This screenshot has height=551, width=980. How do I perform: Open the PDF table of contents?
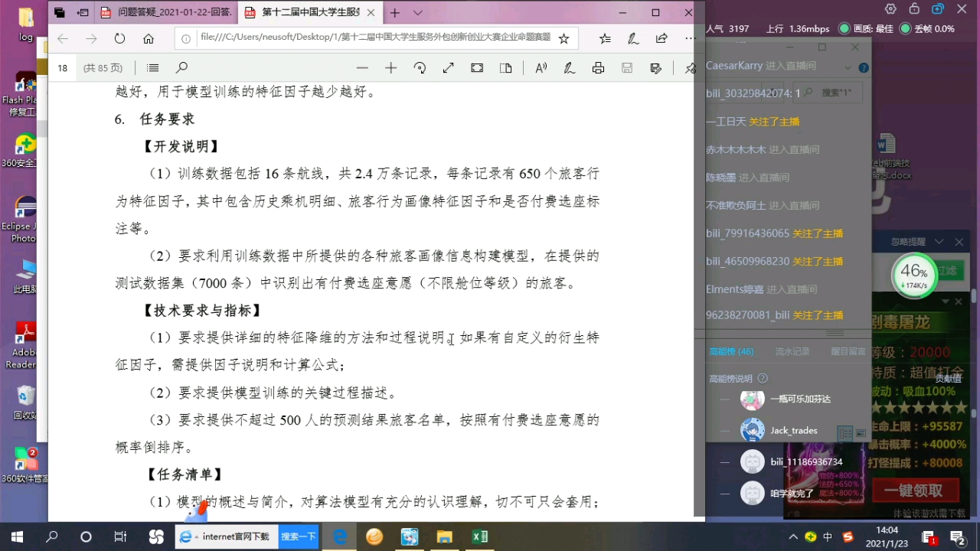coord(153,68)
